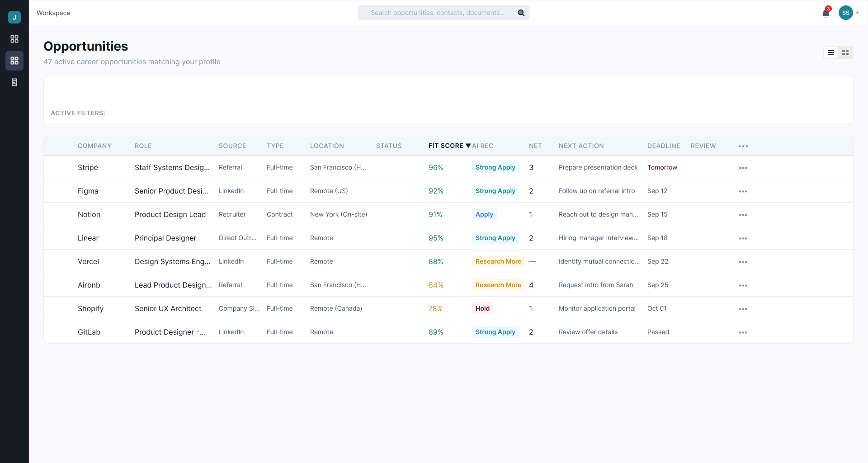Click the Tomorrow deadline for Stripe
Image resolution: width=868 pixels, height=463 pixels.
662,167
